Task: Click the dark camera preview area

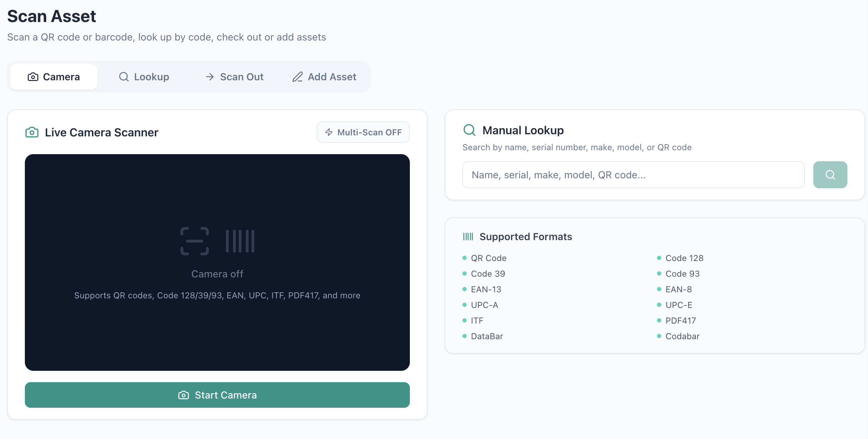Action: [x=217, y=262]
